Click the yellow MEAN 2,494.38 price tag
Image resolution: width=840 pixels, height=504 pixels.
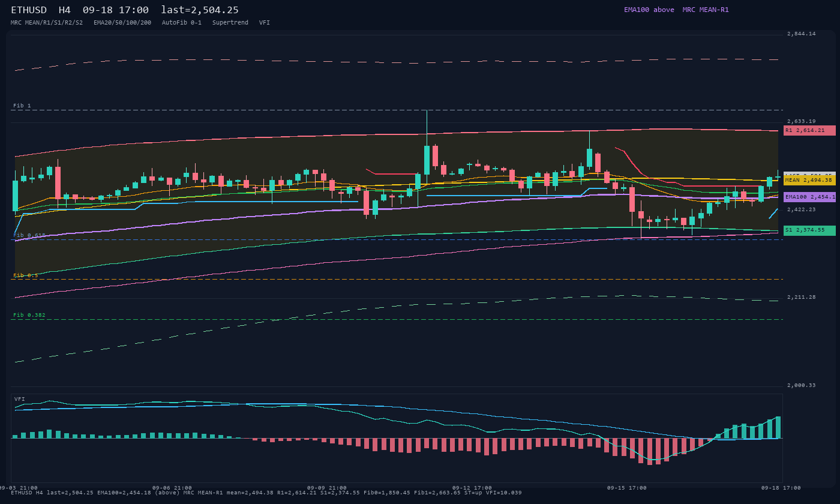tap(809, 180)
